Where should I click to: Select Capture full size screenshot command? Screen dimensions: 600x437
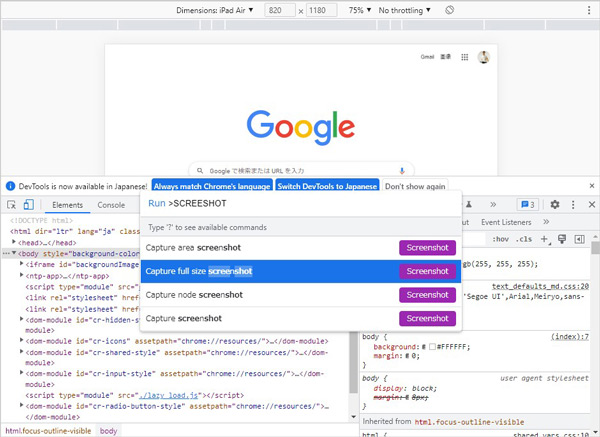pyautogui.click(x=301, y=271)
